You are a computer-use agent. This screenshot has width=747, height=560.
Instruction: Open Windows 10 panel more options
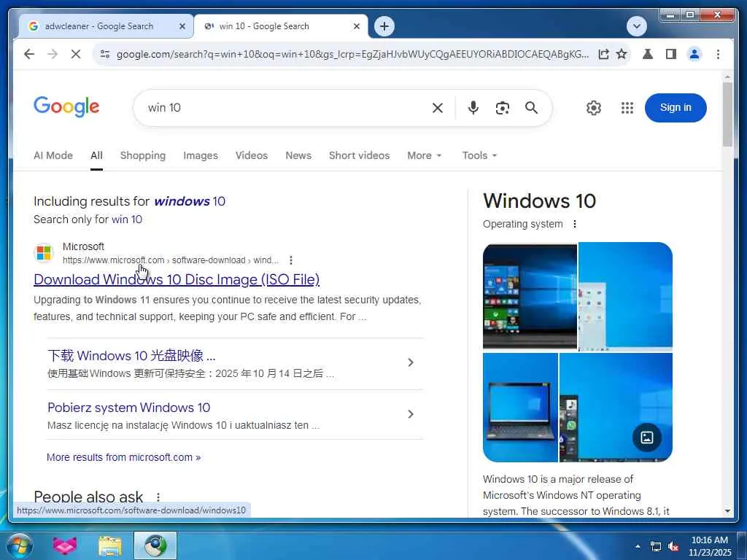coord(575,224)
